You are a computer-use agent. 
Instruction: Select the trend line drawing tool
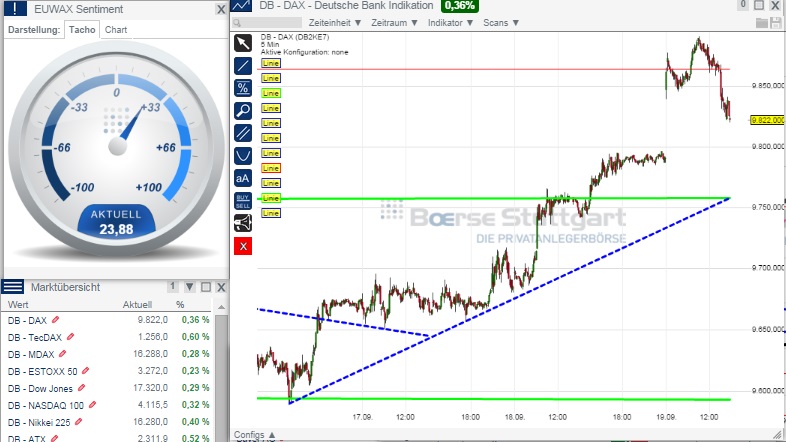(243, 66)
